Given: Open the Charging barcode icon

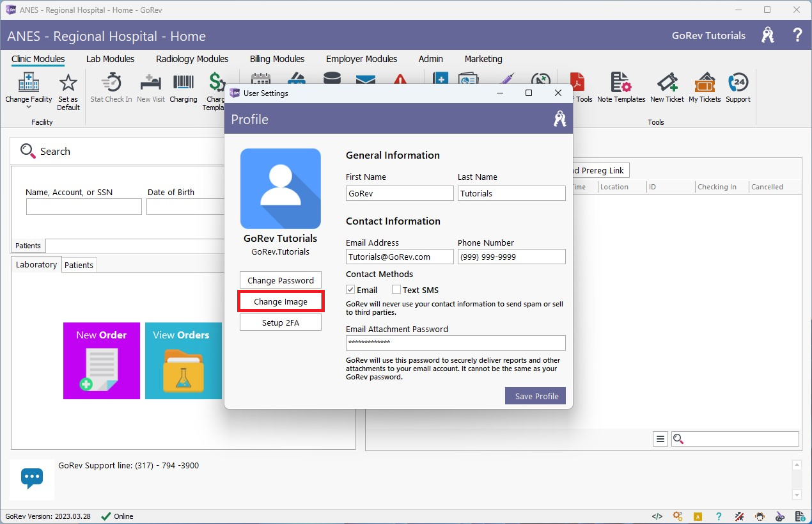Looking at the screenshot, I should pos(183,83).
